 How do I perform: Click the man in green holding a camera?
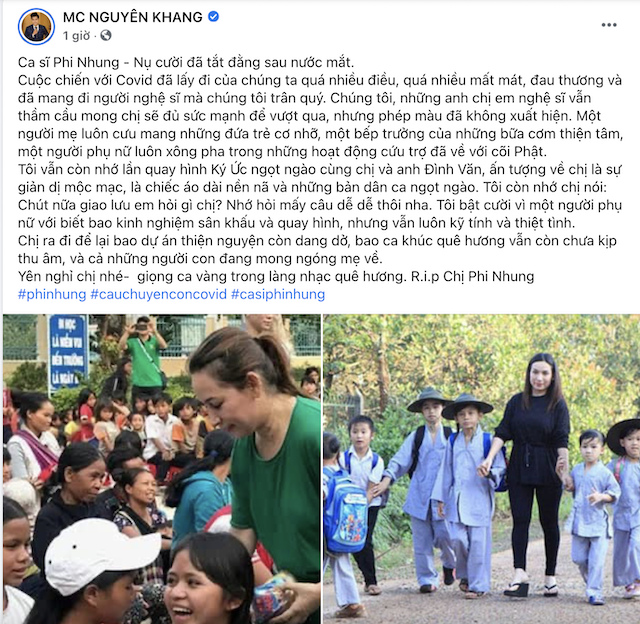[x=143, y=355]
